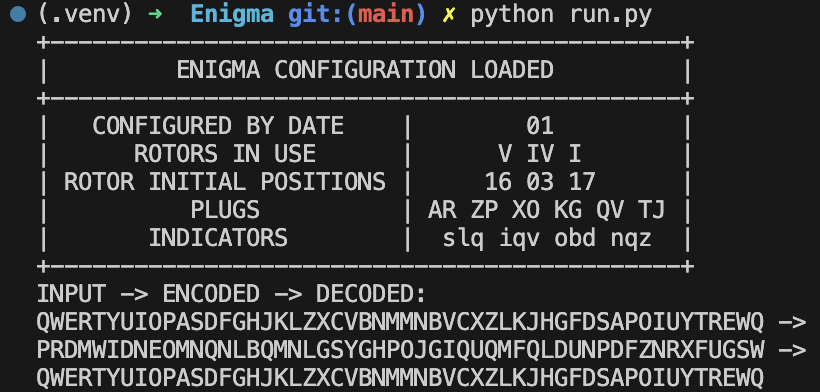Click the indicator 'iqv'
This screenshot has width=820, height=392.
(519, 238)
